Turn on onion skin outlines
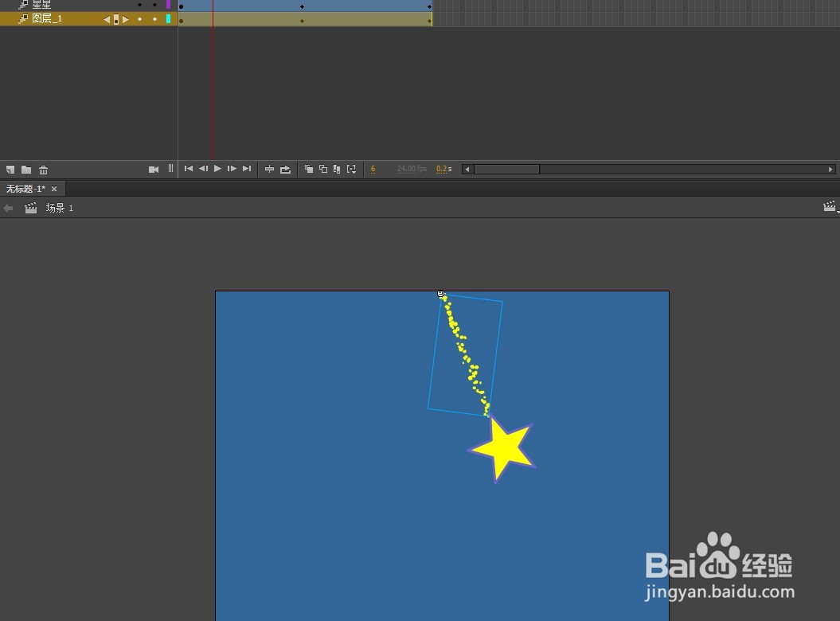Viewport: 840px width, 621px height. click(x=322, y=169)
